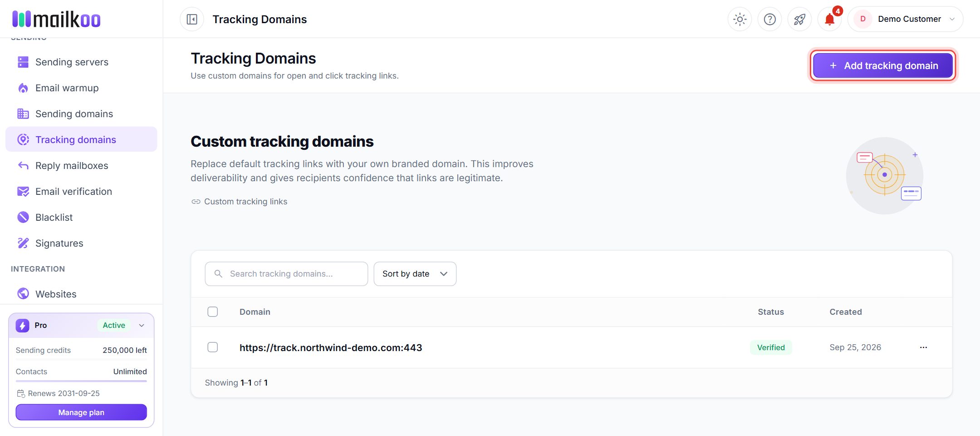The image size is (980, 436).
Task: Collapse the sidebar with the panel toggle icon
Action: click(192, 20)
